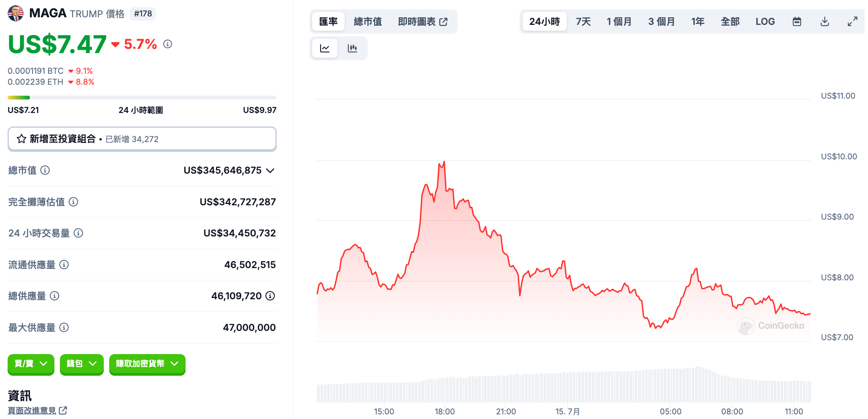Open the 買/賣 dropdown
The width and height of the screenshot is (868, 419).
(31, 364)
